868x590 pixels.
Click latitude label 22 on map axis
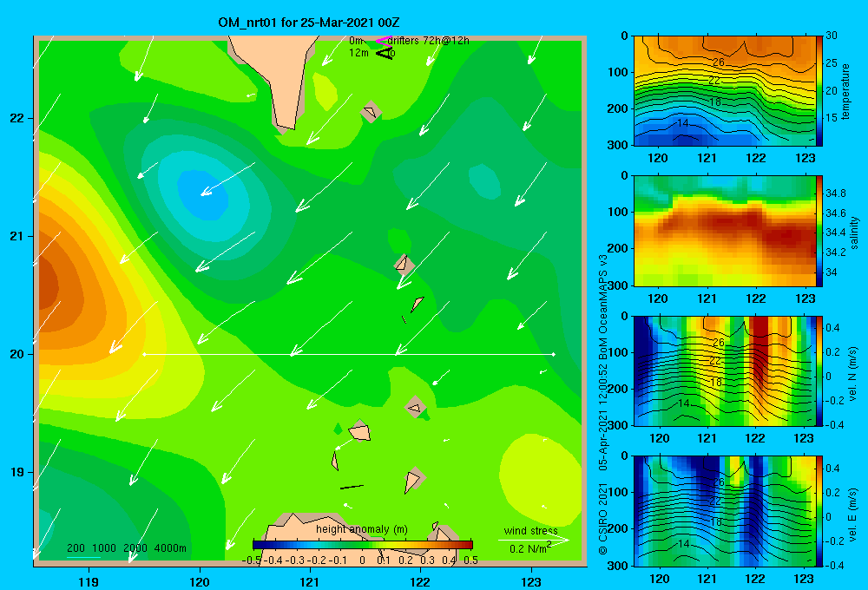pyautogui.click(x=17, y=118)
